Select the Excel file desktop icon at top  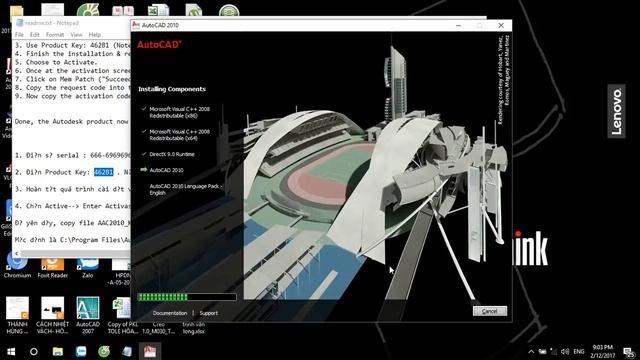coord(158,10)
